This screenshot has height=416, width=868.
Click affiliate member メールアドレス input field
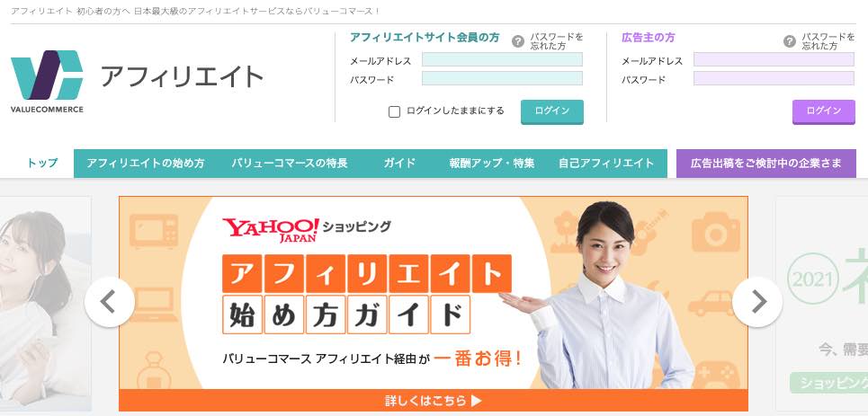coord(502,59)
